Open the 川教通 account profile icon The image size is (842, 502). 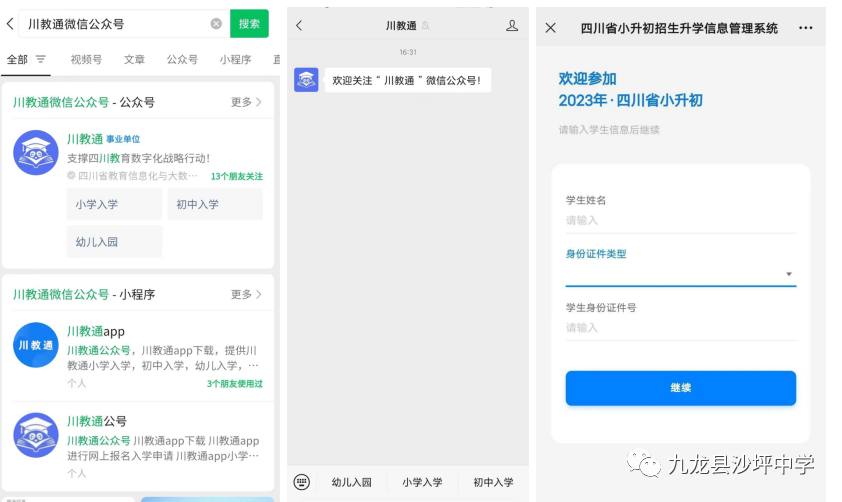pos(512,25)
